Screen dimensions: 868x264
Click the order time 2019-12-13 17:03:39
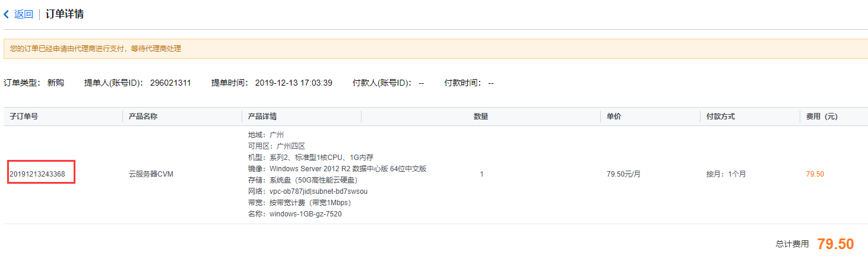(x=293, y=83)
